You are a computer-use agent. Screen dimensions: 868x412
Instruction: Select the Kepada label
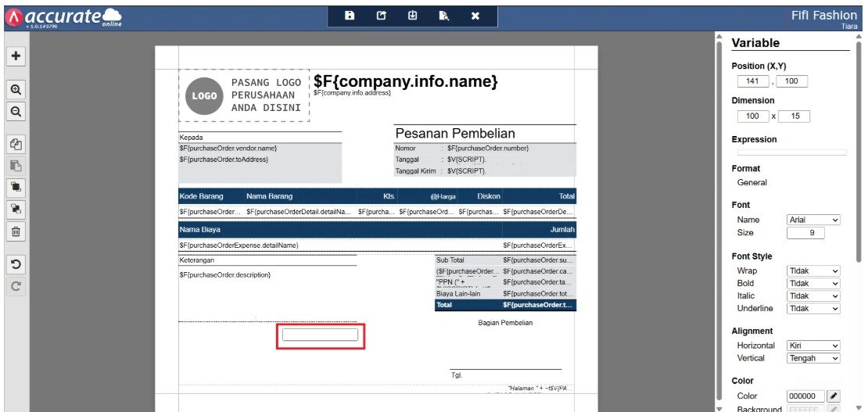coord(190,138)
